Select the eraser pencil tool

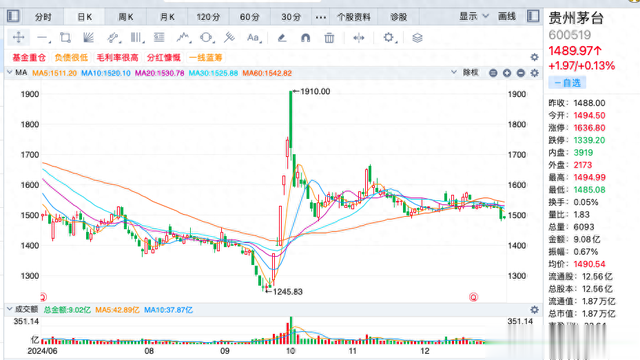[x=282, y=38]
